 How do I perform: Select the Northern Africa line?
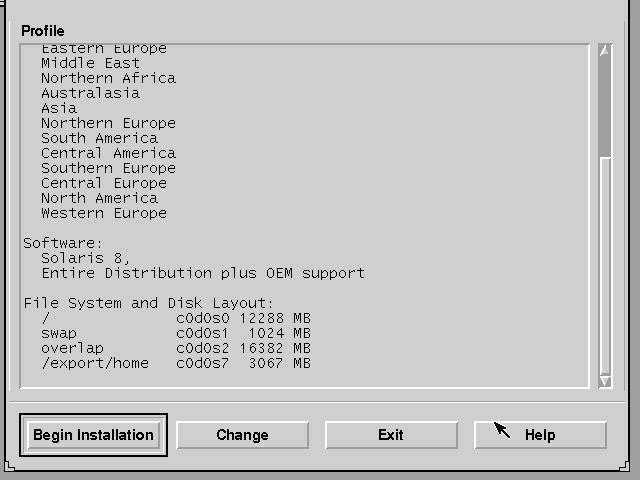click(109, 78)
